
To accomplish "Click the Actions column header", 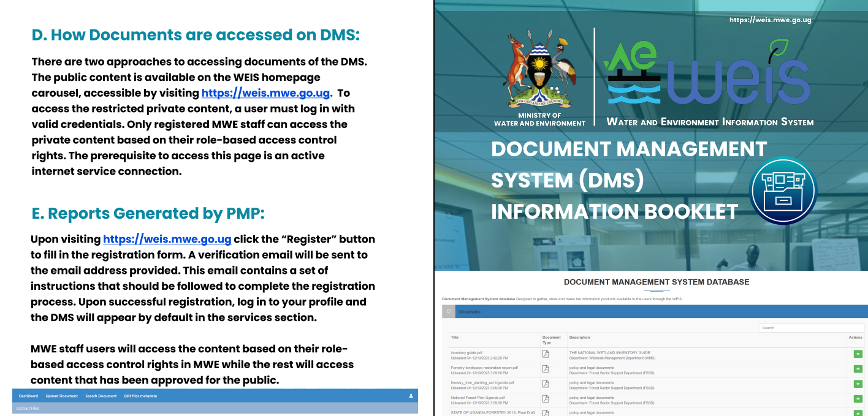I will coord(855,338).
